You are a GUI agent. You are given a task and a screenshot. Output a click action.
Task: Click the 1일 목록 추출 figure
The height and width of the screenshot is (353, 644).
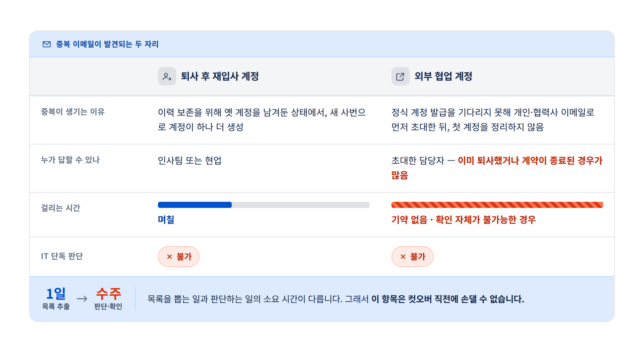coord(56,298)
